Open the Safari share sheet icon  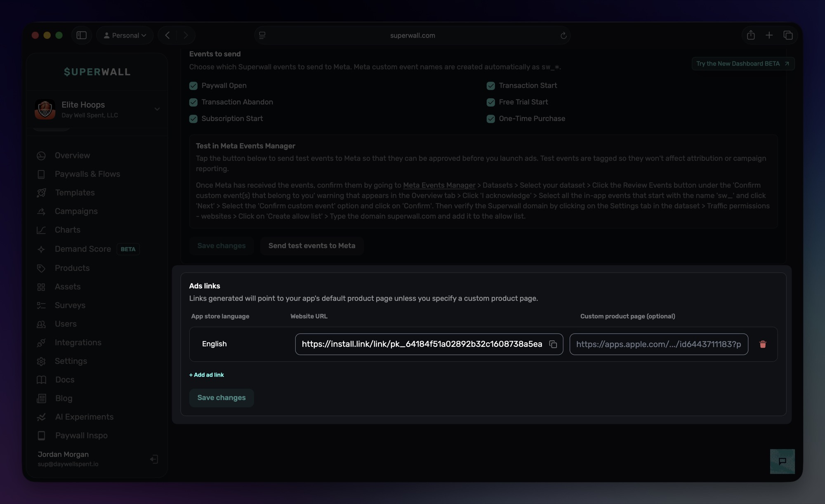click(751, 35)
